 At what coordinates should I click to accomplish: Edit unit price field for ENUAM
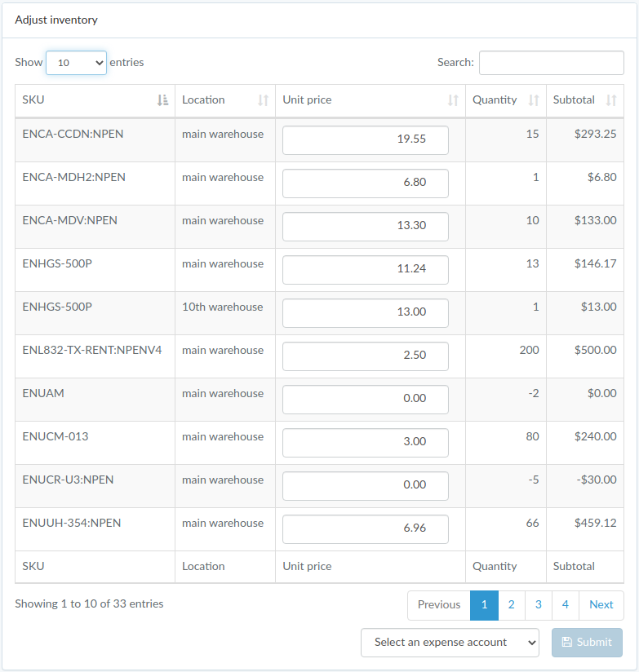point(366,400)
